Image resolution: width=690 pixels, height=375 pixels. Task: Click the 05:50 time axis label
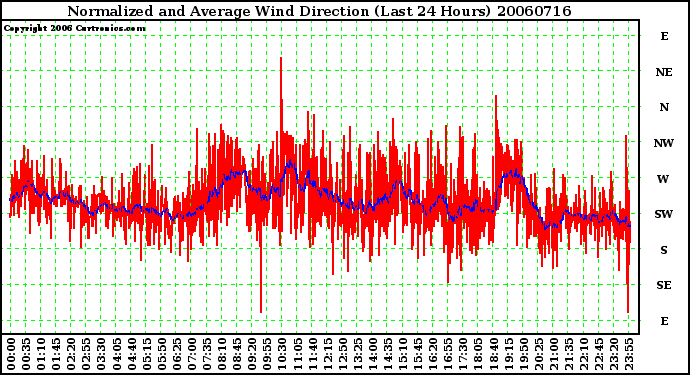(x=161, y=354)
